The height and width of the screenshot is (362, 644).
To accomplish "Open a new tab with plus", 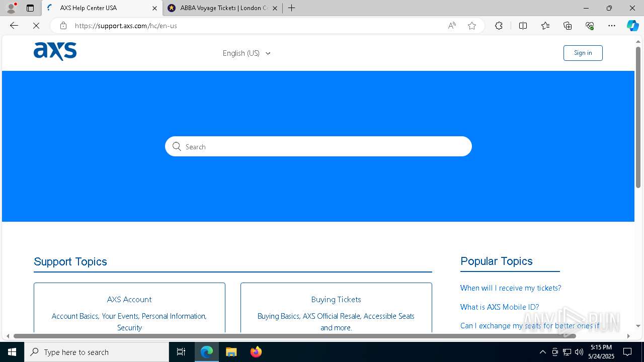I will tap(292, 8).
